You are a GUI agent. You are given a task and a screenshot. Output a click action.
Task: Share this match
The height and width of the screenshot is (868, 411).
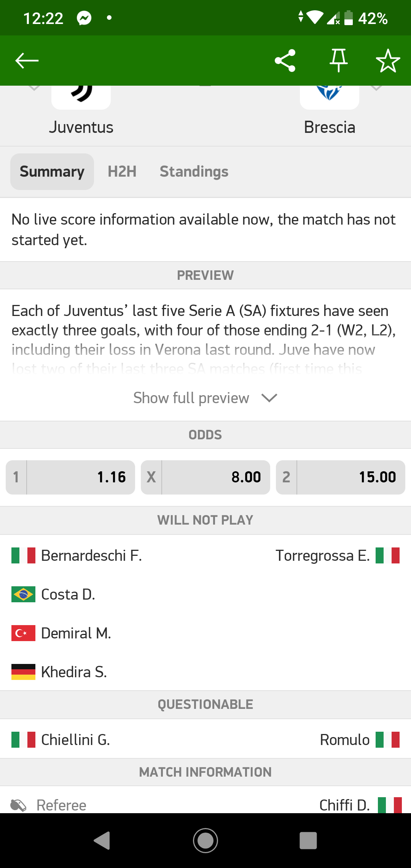pyautogui.click(x=285, y=61)
